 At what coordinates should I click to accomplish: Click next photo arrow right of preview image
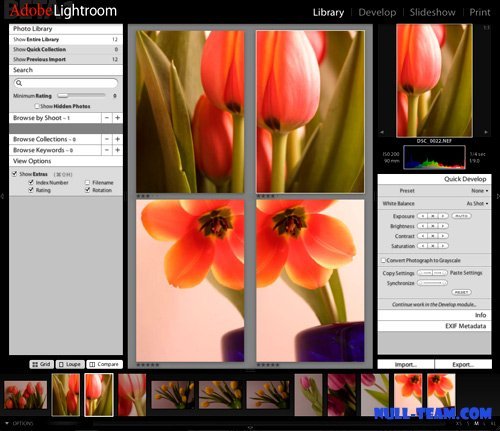[486, 132]
